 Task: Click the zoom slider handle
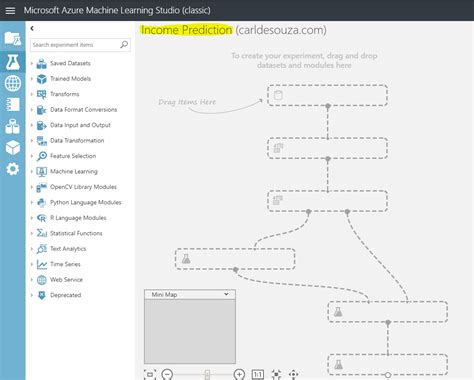coord(207,375)
